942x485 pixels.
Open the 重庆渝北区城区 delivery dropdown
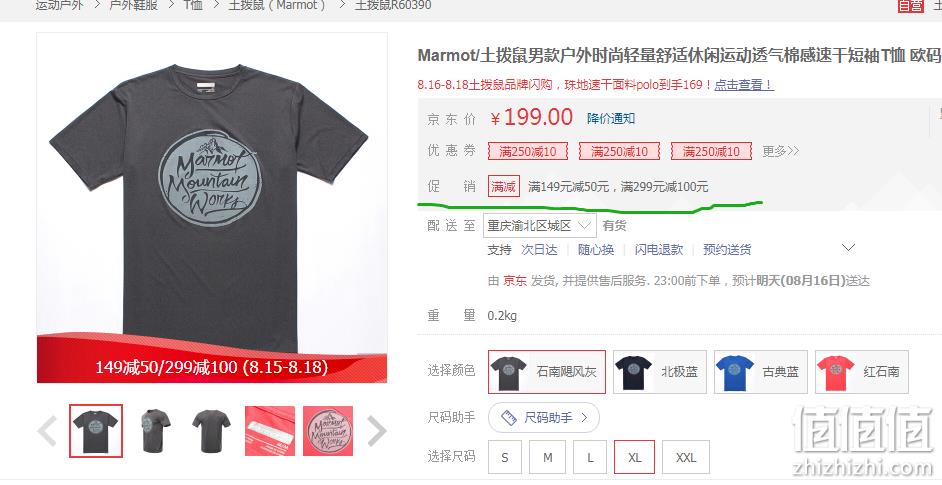point(539,225)
